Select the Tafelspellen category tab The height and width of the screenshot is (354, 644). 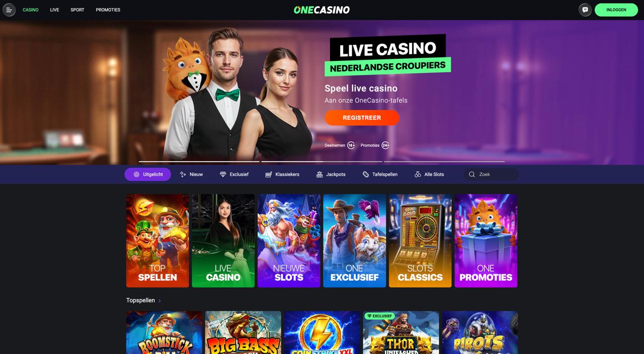[x=380, y=174]
